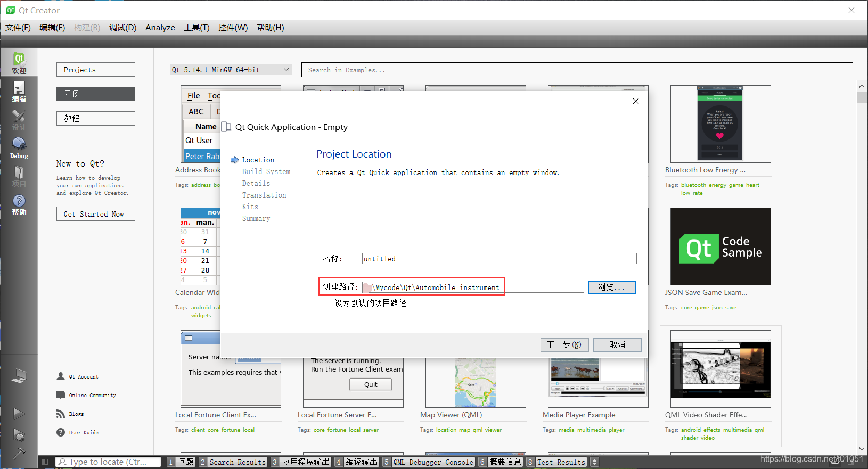Open the 编辑(E) menu
This screenshot has width=868, height=469.
(x=52, y=28)
